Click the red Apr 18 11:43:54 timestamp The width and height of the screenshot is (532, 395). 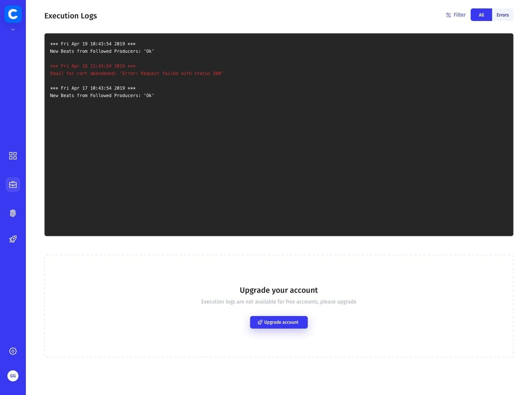tap(93, 66)
